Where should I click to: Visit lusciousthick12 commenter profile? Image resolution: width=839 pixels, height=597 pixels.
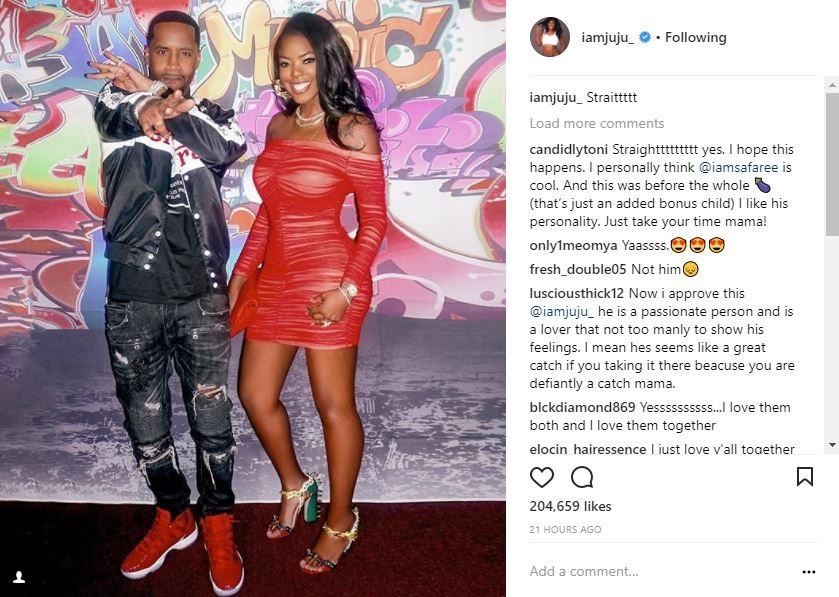pos(577,293)
